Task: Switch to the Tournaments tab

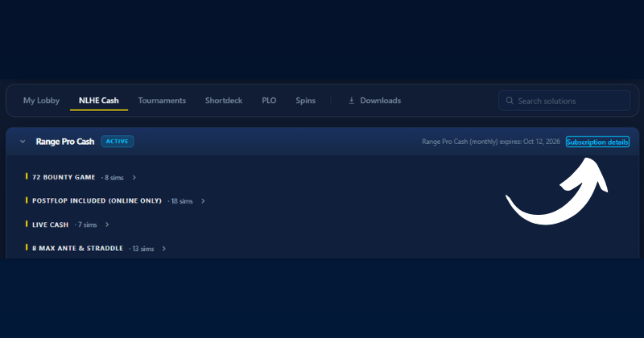Action: tap(162, 101)
